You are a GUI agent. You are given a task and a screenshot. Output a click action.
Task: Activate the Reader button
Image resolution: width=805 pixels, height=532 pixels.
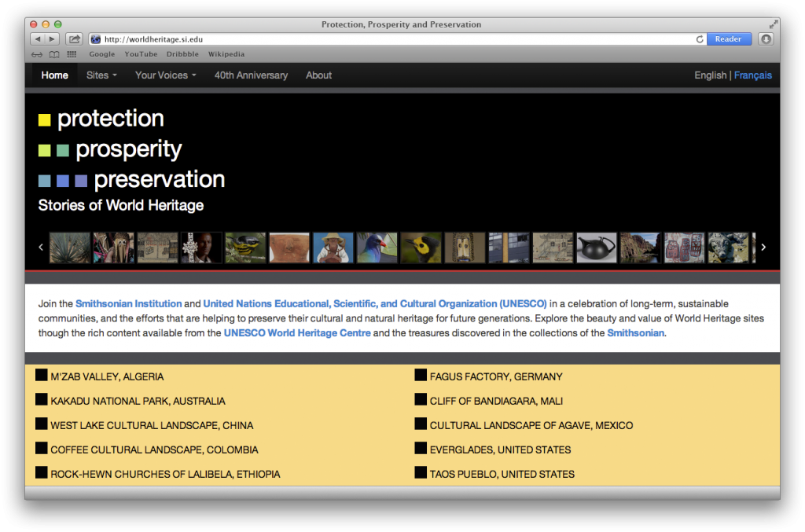pos(729,39)
